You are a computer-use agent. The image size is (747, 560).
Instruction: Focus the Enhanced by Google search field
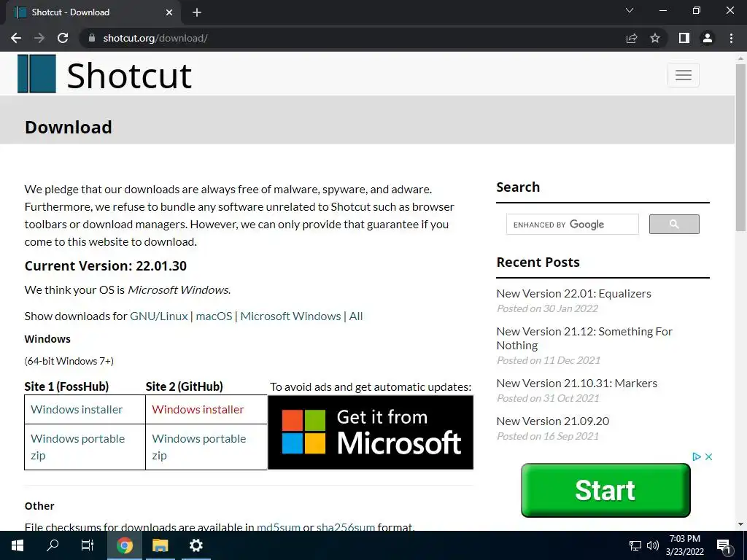click(572, 225)
